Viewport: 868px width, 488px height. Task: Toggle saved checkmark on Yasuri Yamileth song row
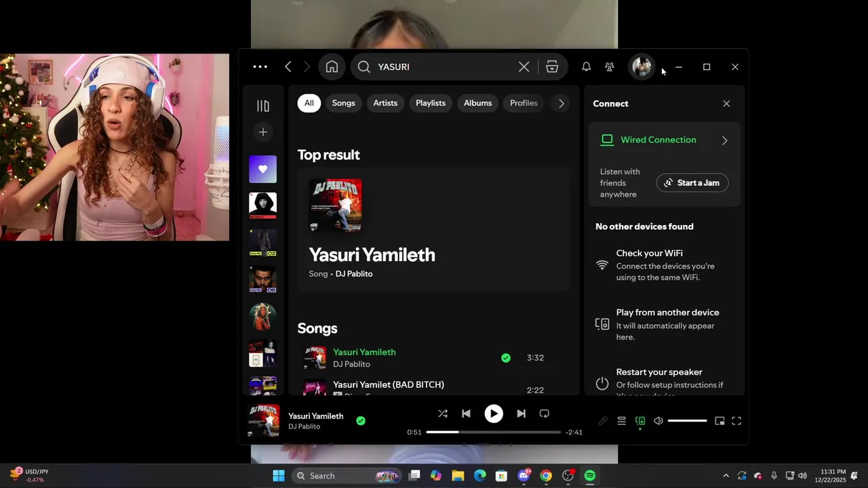pos(506,358)
